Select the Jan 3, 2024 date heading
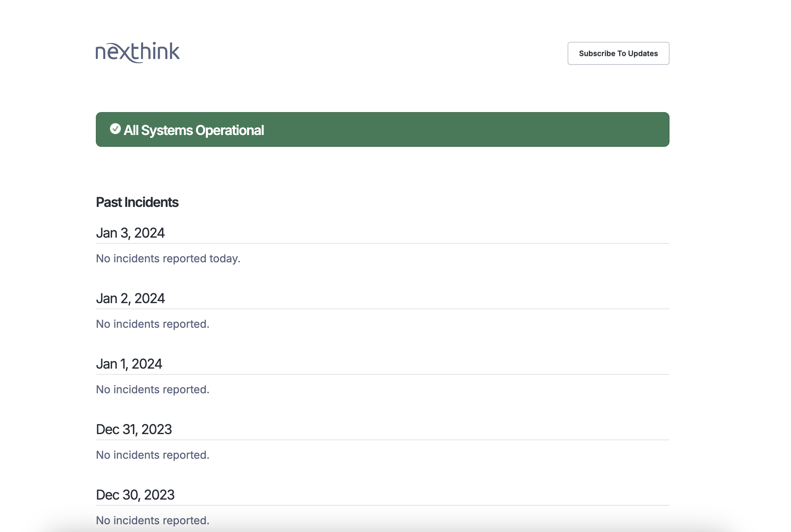The width and height of the screenshot is (791, 532). click(x=130, y=233)
